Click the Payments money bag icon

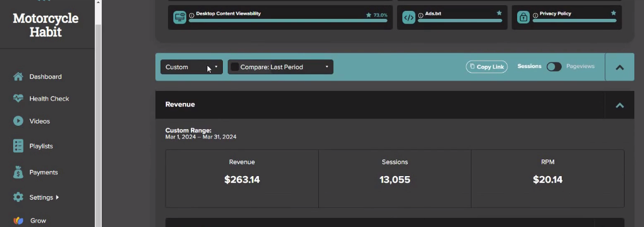click(x=18, y=172)
